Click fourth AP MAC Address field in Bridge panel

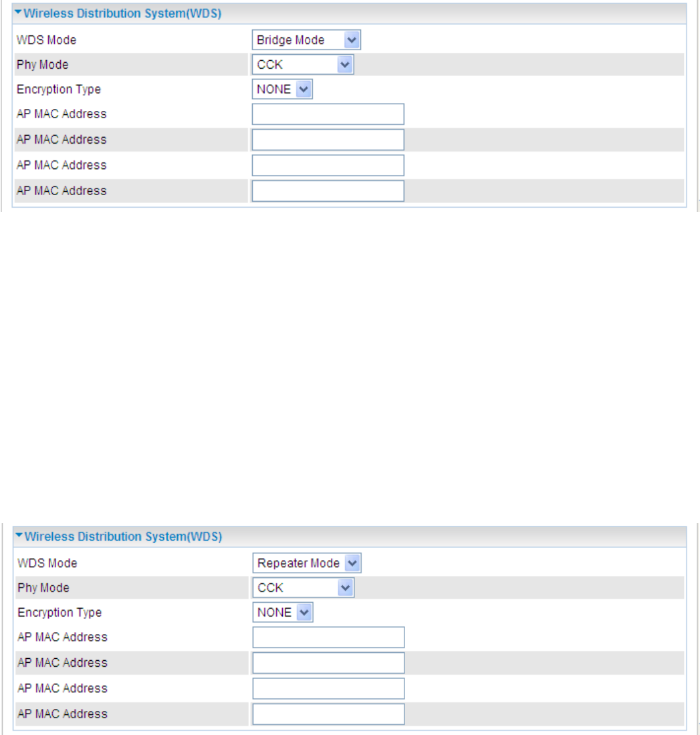click(328, 191)
